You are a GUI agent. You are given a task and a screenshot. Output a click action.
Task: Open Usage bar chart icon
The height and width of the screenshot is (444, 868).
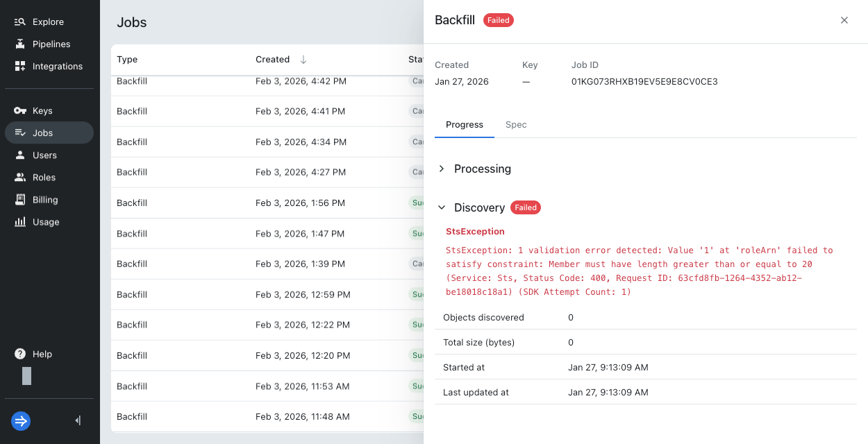19,222
